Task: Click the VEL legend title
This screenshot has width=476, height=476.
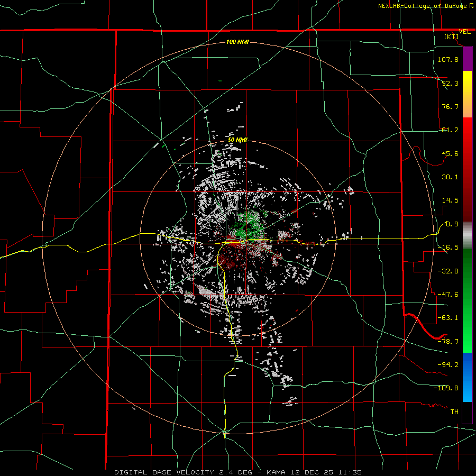Action: point(464,32)
